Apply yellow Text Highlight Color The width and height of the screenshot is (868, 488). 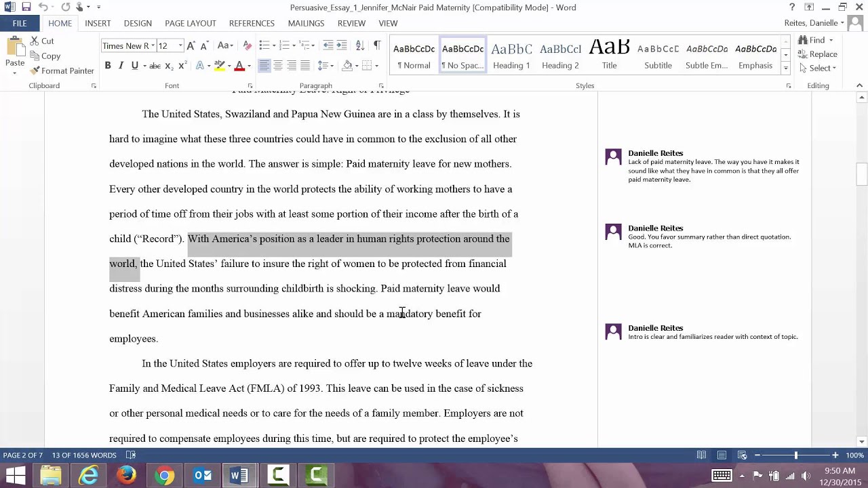pos(219,66)
